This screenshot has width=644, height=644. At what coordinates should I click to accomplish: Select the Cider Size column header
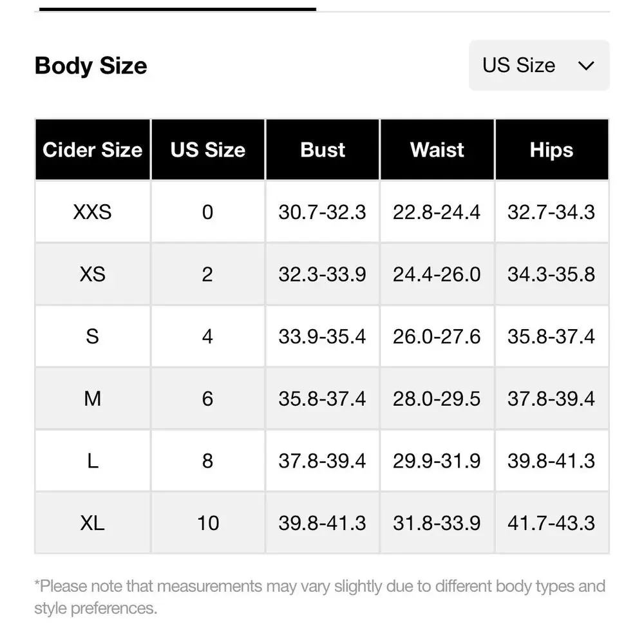point(93,150)
